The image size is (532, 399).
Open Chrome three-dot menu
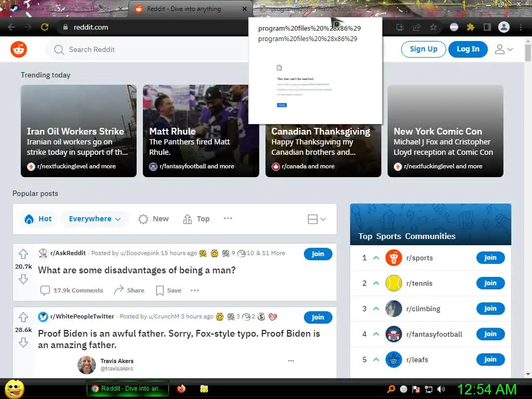click(x=521, y=27)
